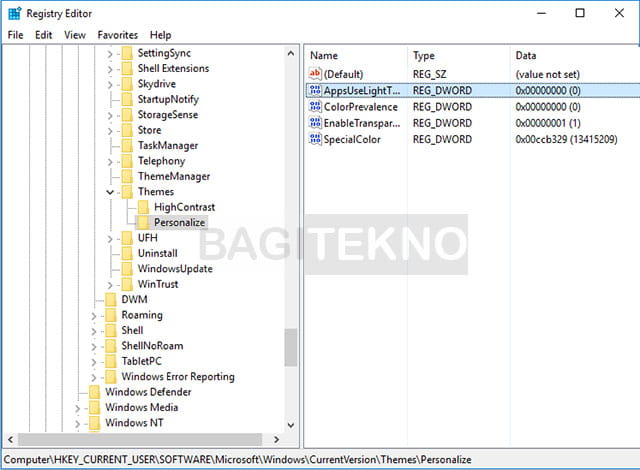Click the Store folder icon
This screenshot has height=470, width=640.
coord(127,130)
